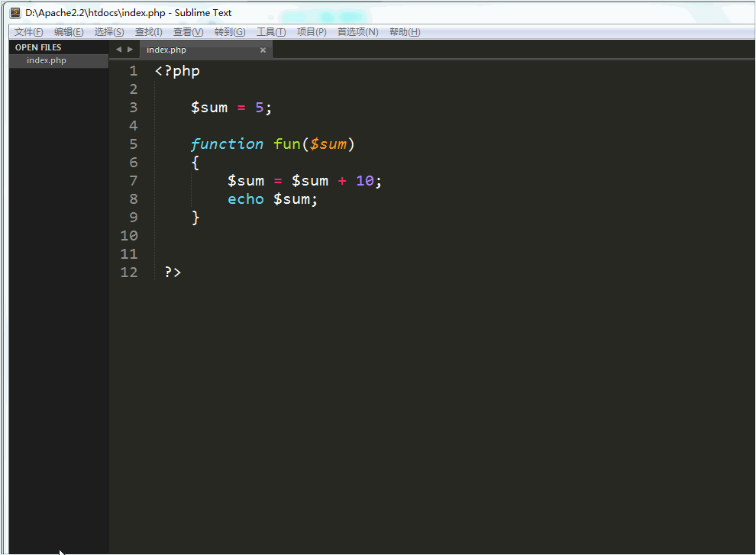Go to previous tab with left arrow
756x555 pixels.
pos(118,50)
